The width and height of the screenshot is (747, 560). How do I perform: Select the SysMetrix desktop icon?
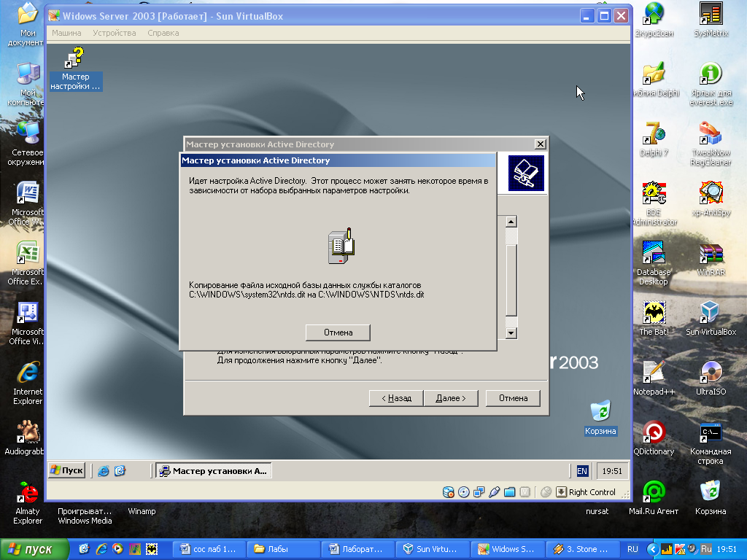tap(711, 20)
